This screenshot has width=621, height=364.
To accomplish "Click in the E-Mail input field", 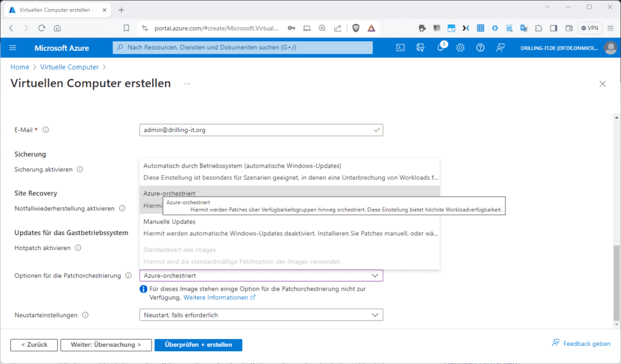I will click(261, 130).
